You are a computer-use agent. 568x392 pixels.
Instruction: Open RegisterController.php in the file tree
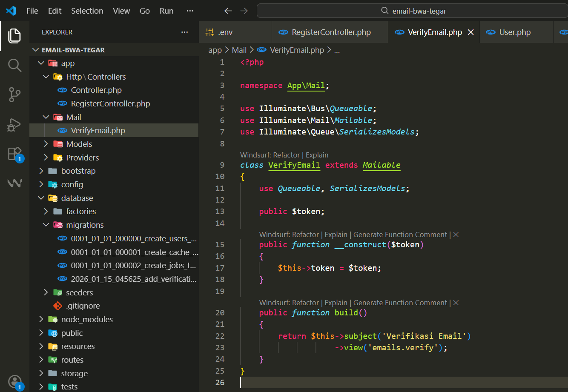tap(110, 103)
